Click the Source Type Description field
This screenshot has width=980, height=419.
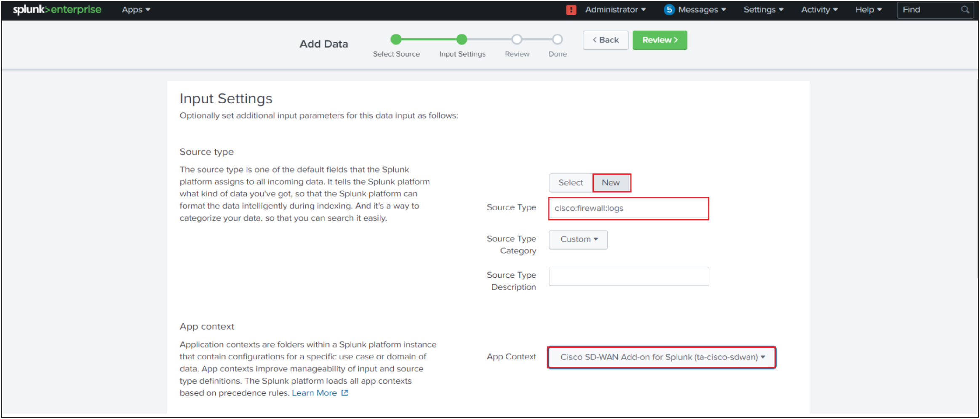[x=629, y=276]
